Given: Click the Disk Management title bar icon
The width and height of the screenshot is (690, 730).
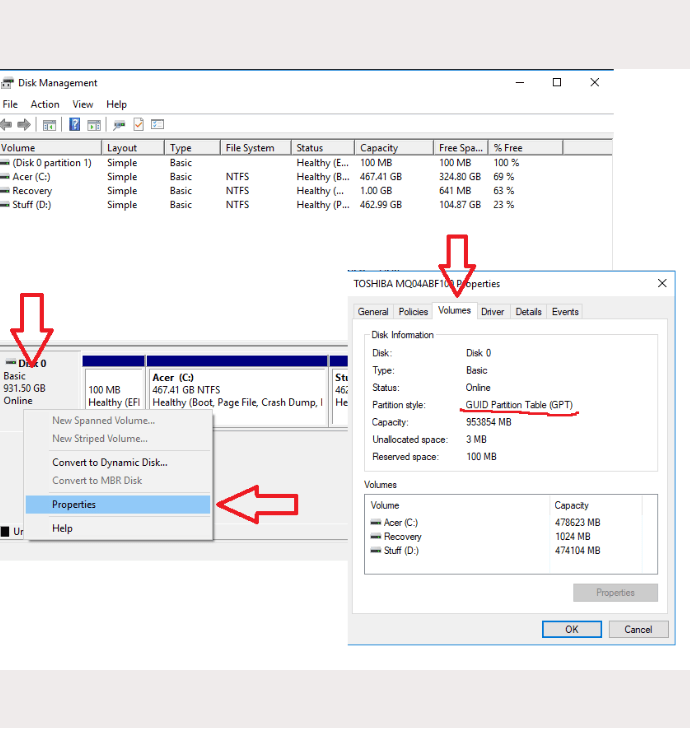Looking at the screenshot, I should coord(7,83).
